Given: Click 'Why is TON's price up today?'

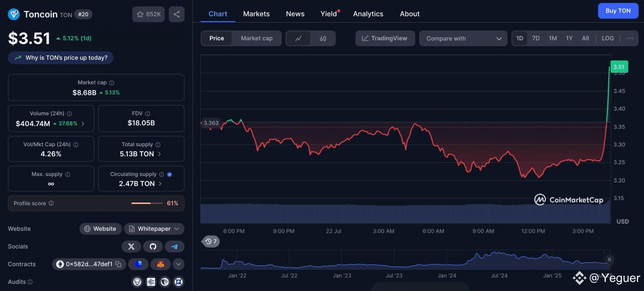Looking at the screenshot, I should (61, 58).
